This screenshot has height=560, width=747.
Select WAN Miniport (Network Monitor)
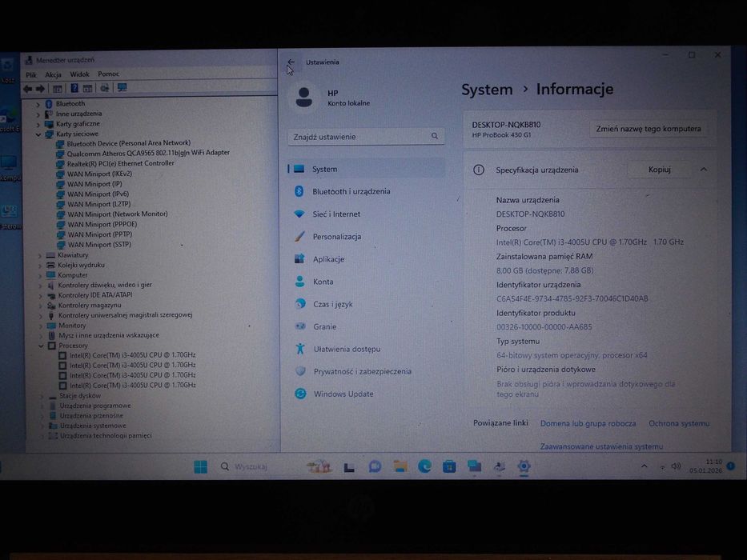point(118,214)
